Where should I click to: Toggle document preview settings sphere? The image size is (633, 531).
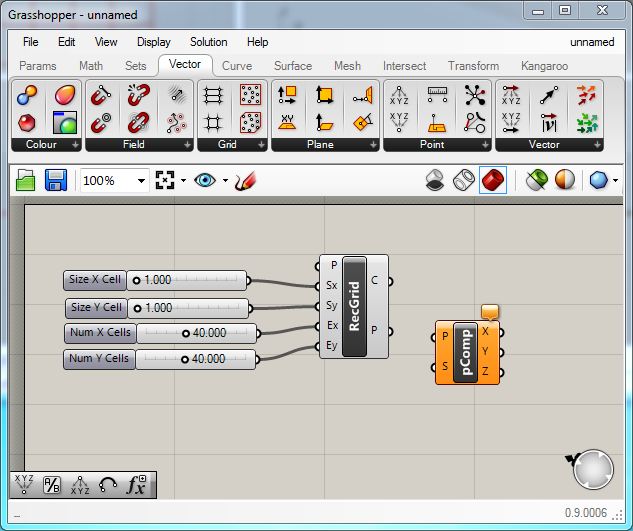click(565, 180)
